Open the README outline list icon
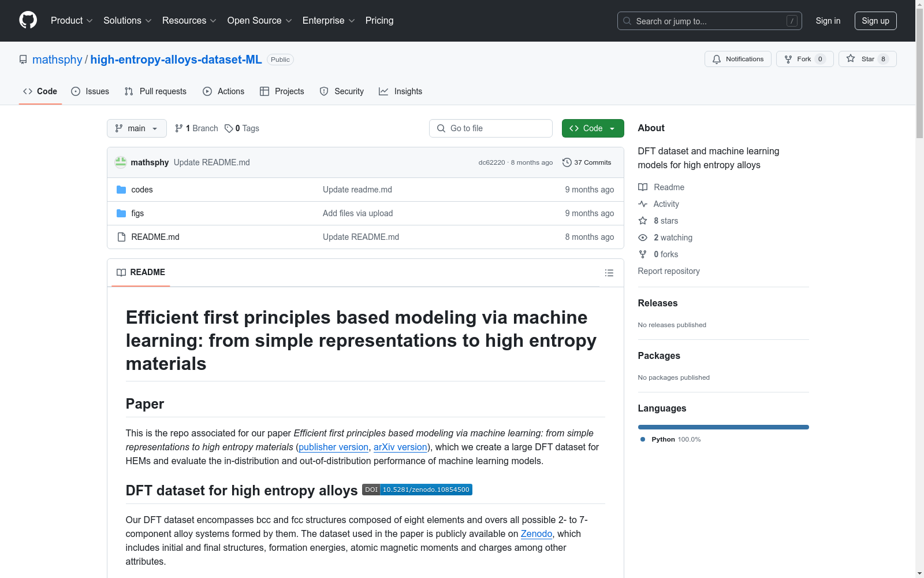Image resolution: width=924 pixels, height=578 pixels. pos(609,273)
